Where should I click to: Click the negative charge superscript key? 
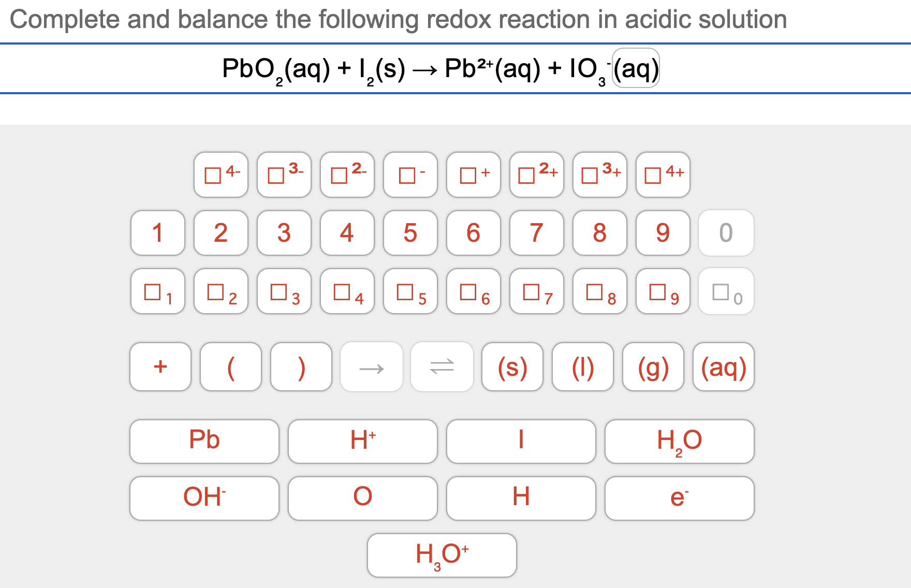coord(410,176)
